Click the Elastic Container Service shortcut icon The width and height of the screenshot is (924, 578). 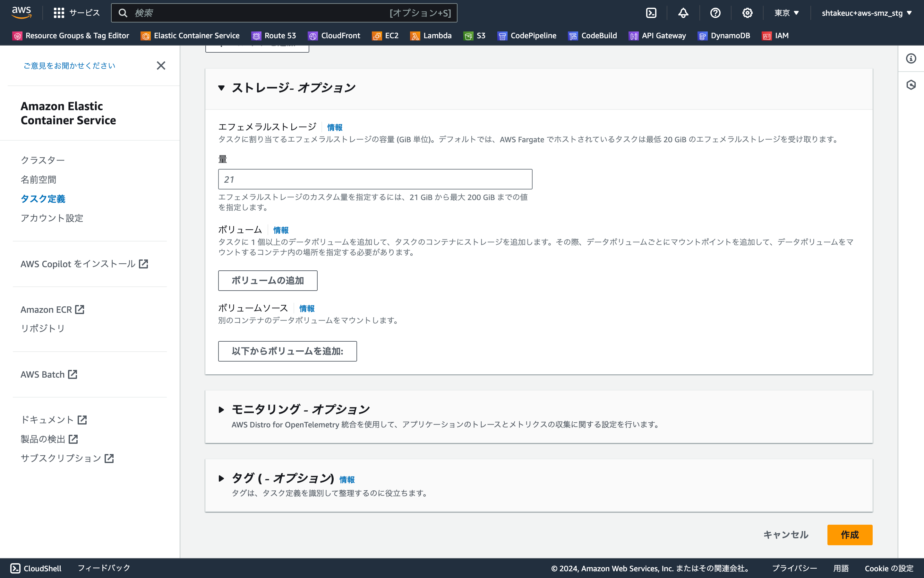click(x=145, y=36)
